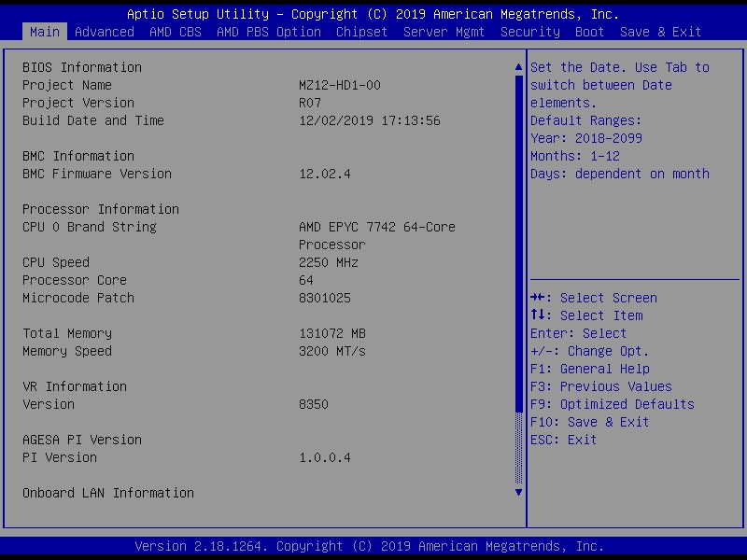747x560 pixels.
Task: Click the scroll up arrow in the main panel
Action: [x=519, y=67]
